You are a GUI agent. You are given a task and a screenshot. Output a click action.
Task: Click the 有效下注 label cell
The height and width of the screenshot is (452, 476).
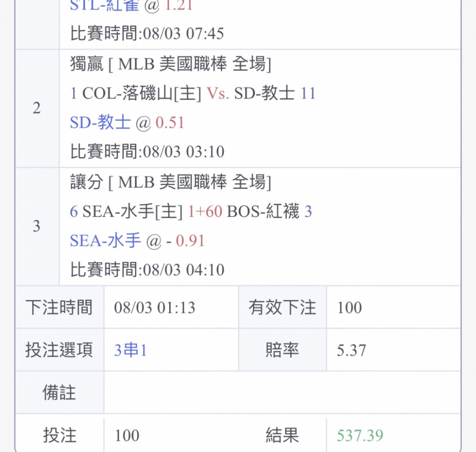click(283, 307)
